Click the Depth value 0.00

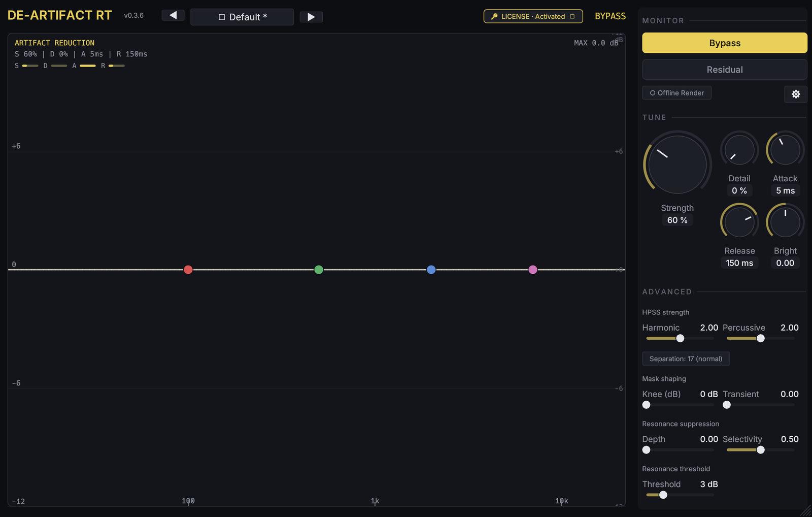pyautogui.click(x=709, y=439)
